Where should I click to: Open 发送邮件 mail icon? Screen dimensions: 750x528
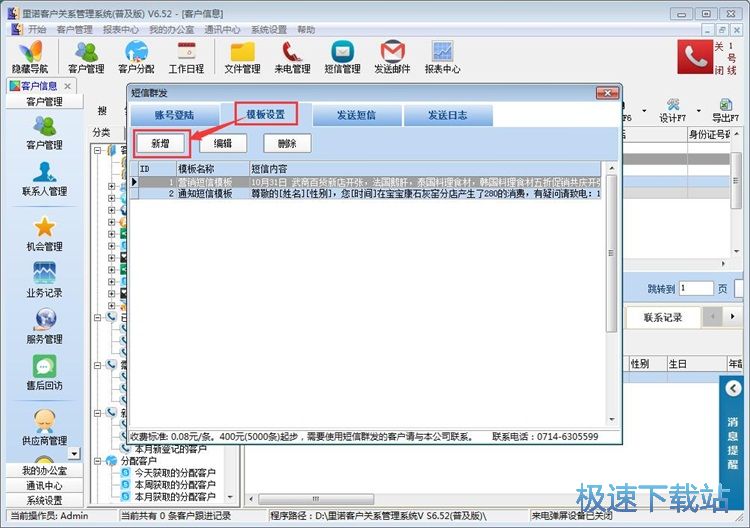392,57
